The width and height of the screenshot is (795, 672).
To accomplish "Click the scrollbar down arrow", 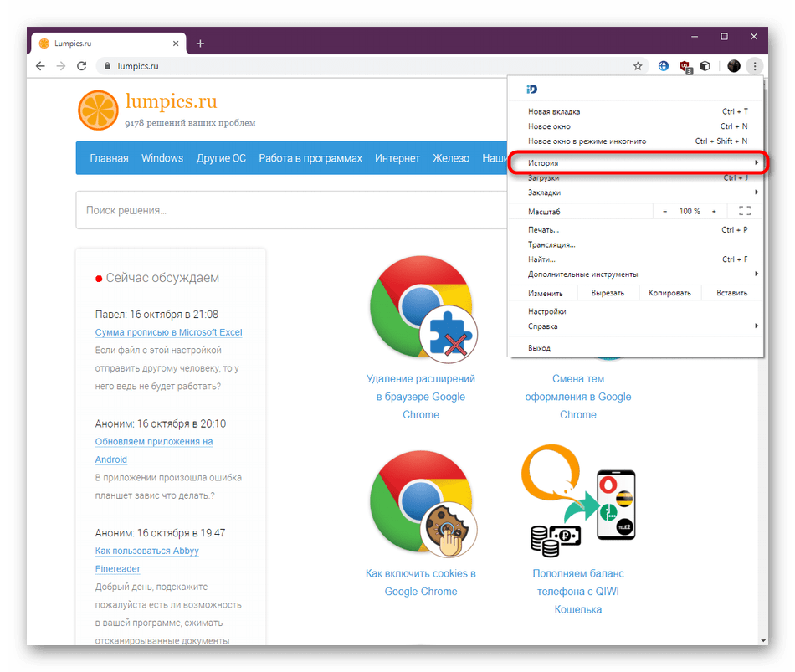I will [763, 640].
